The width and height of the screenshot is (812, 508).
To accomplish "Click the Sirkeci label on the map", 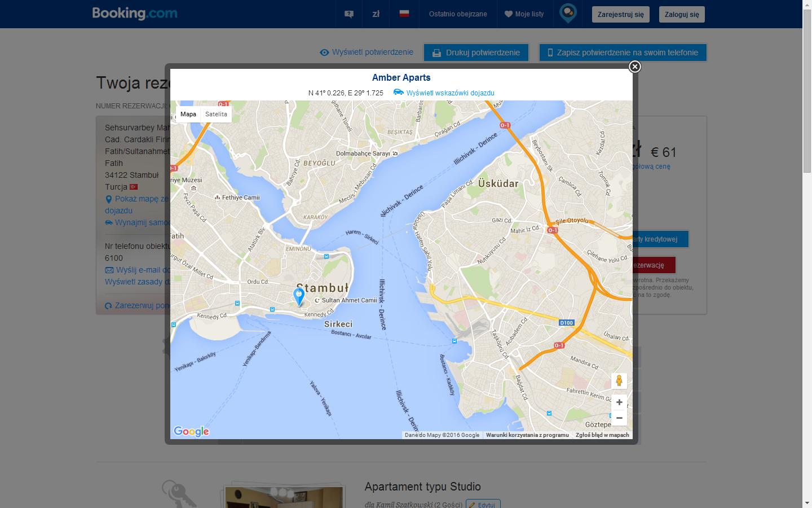I will [338, 324].
